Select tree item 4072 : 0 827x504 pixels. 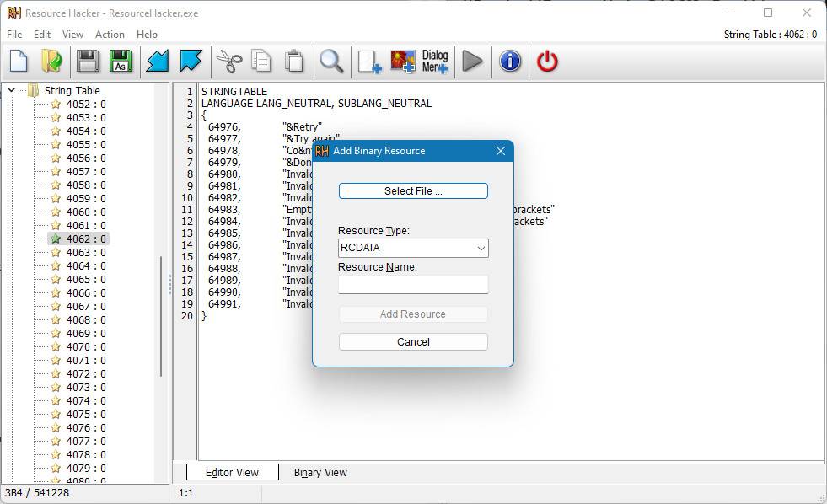coord(86,373)
